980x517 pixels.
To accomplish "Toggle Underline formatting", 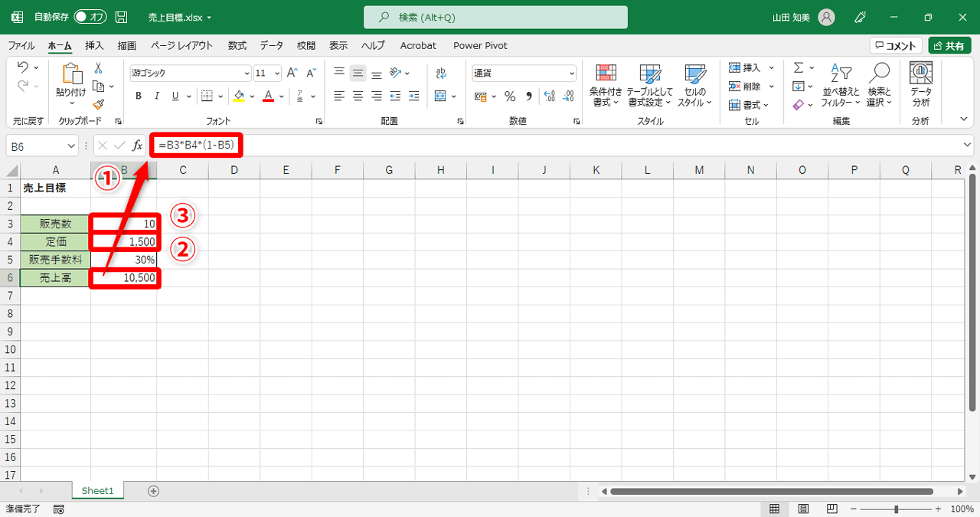I will [x=175, y=97].
